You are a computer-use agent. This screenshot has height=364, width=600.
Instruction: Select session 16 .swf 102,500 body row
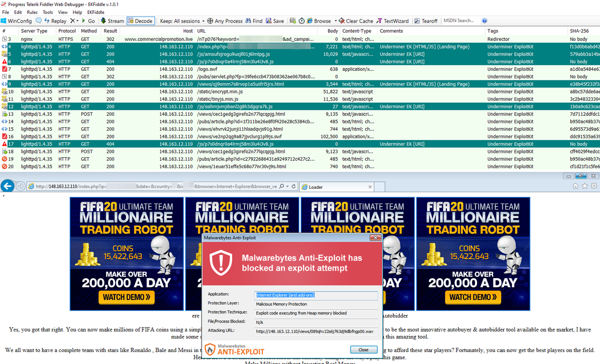[300, 136]
